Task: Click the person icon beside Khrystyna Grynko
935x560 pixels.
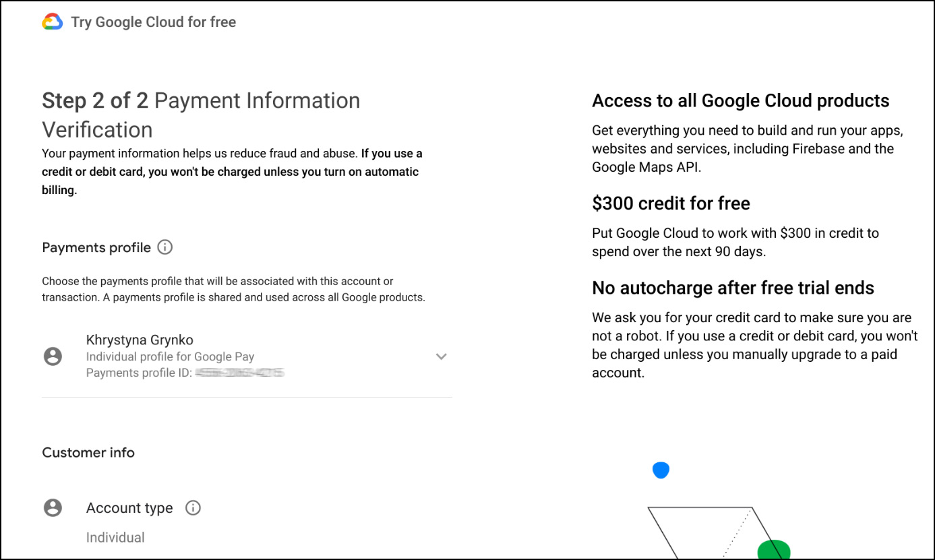Action: pos(53,356)
